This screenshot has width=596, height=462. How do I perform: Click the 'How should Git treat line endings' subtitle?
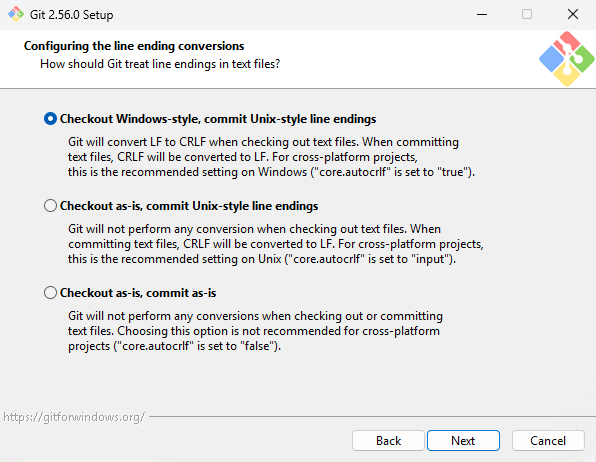pos(160,64)
